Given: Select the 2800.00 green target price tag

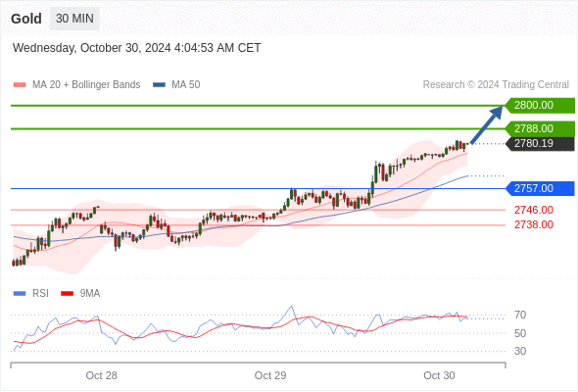Looking at the screenshot, I should click(x=540, y=106).
